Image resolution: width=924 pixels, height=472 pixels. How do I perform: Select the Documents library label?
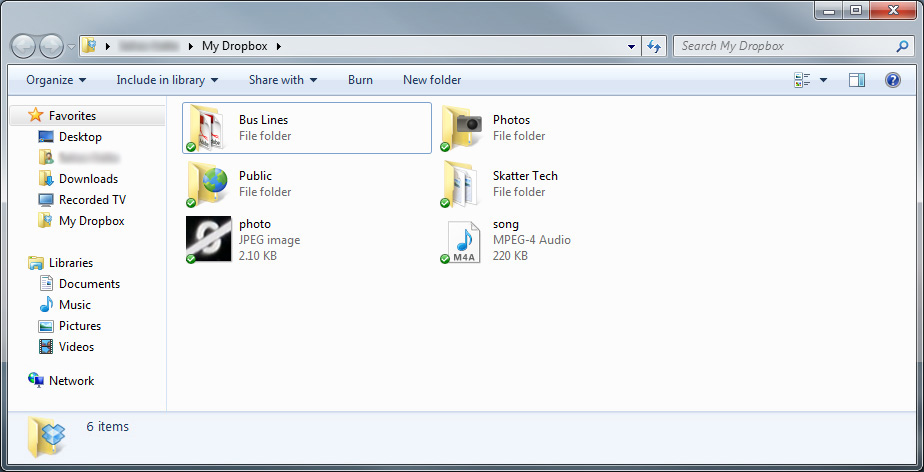[x=90, y=284]
